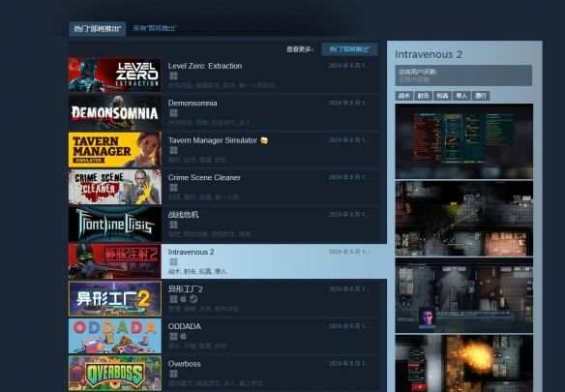The width and height of the screenshot is (565, 392).
Task: Switch to the 热门"即将推出" tab
Action: [98, 28]
